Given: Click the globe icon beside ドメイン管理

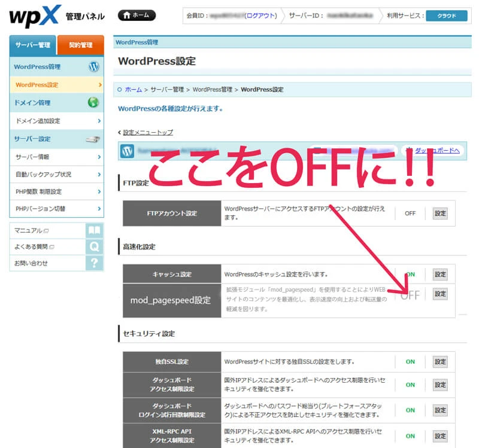Looking at the screenshot, I should click(93, 102).
